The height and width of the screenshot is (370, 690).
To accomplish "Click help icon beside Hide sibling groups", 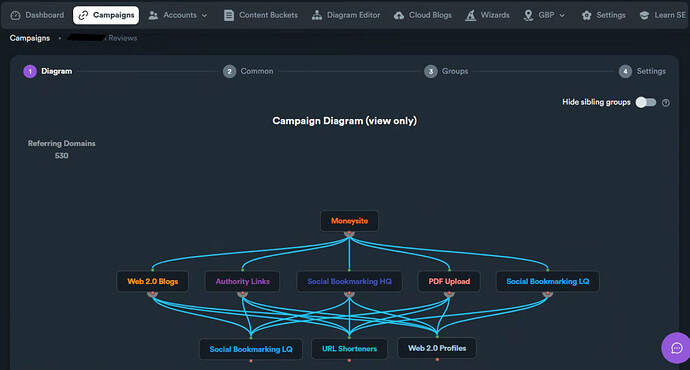I will pos(666,103).
